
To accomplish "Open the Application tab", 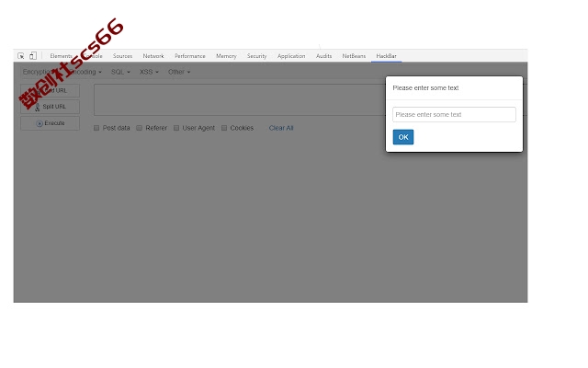I will click(x=291, y=56).
